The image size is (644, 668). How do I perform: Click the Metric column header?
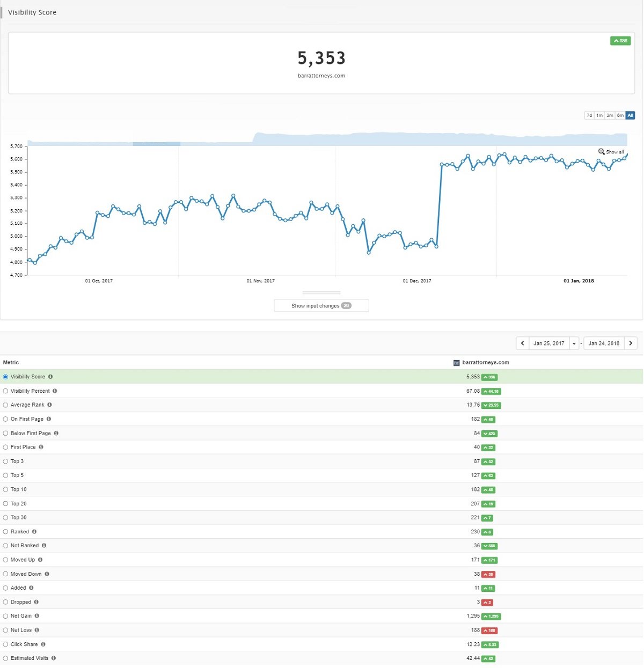(11, 363)
